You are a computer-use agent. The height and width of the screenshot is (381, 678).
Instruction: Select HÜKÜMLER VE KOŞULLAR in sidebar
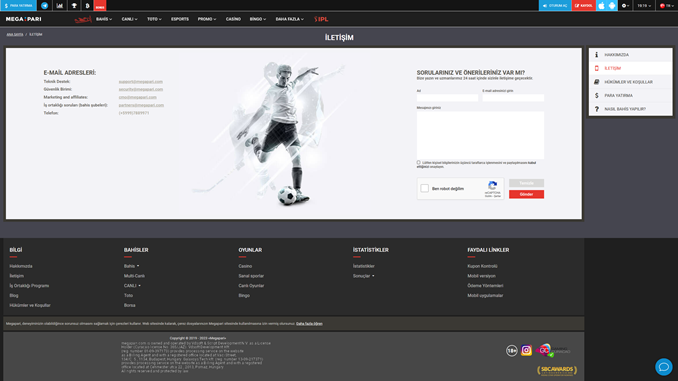(630, 82)
